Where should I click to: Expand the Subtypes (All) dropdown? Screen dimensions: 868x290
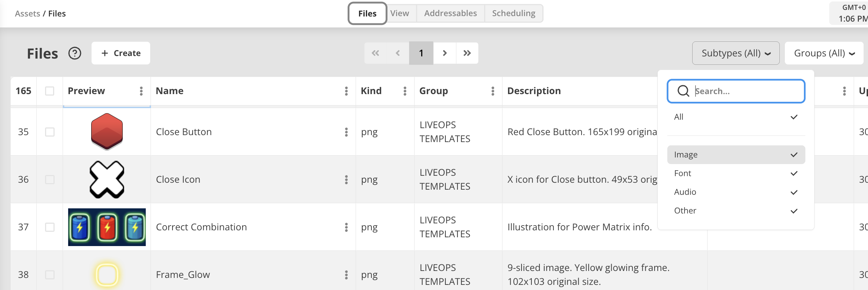735,53
